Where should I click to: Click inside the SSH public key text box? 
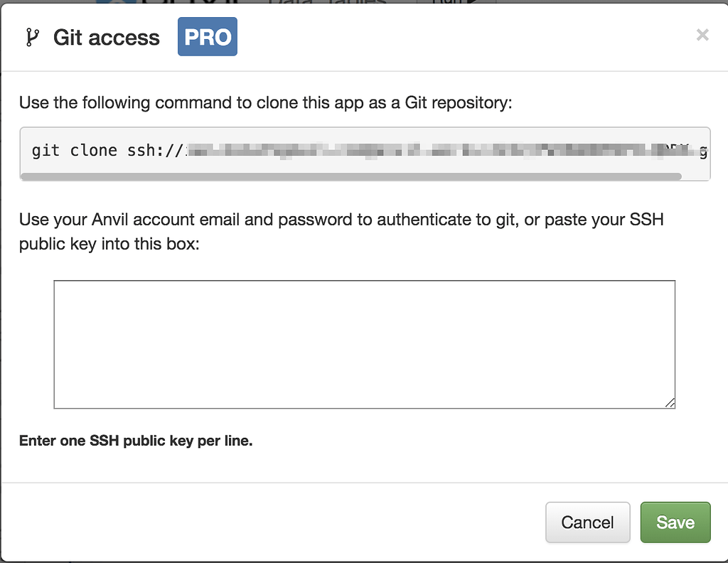[x=364, y=344]
